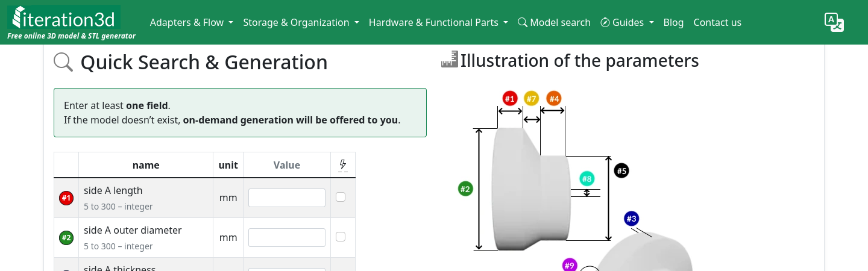Enable the side A length checkbox
The image size is (868, 271).
(x=341, y=197)
